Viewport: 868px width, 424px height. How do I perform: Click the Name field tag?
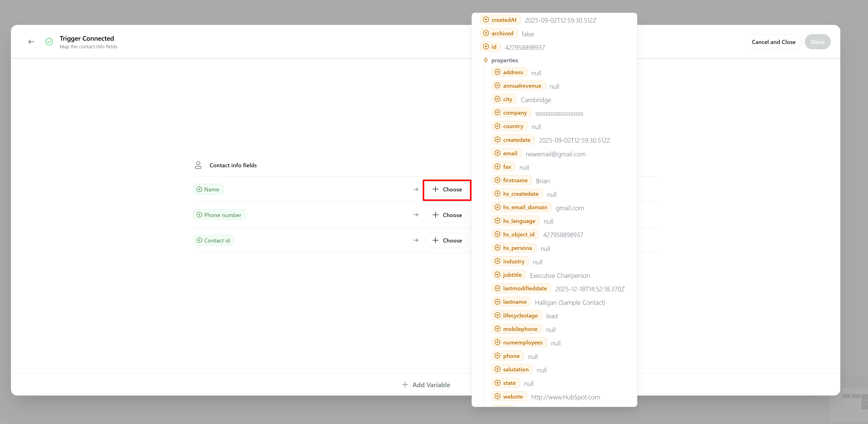point(208,189)
